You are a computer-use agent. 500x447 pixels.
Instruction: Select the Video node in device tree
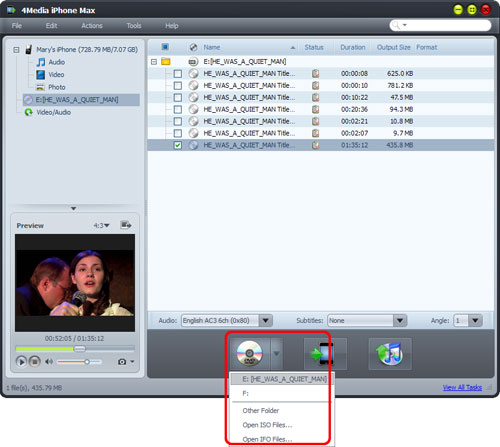[x=56, y=75]
